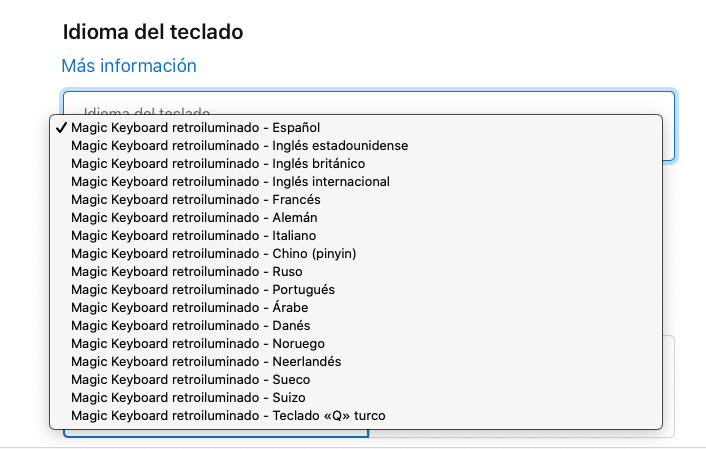Select Chino (pinyin) keyboard option
Image resolution: width=706 pixels, height=449 pixels.
pos(213,253)
